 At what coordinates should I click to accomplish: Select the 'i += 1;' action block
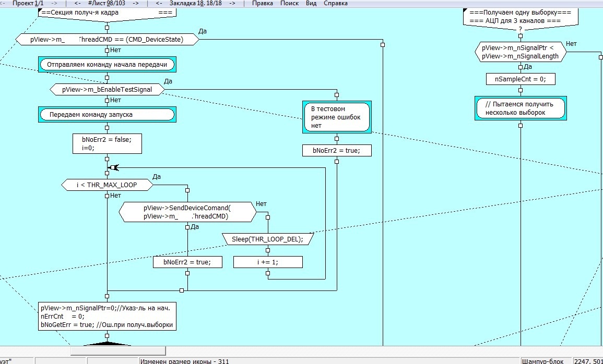coord(267,262)
